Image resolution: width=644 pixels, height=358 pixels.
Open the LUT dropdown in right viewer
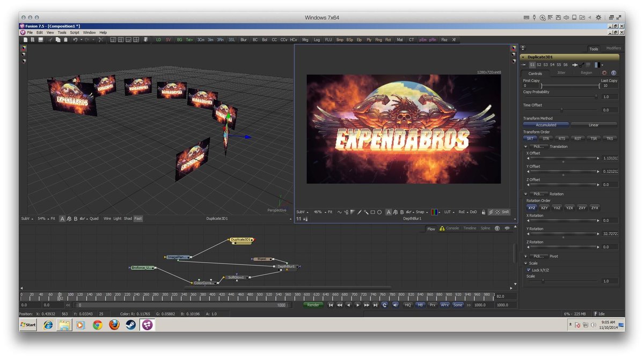click(449, 212)
